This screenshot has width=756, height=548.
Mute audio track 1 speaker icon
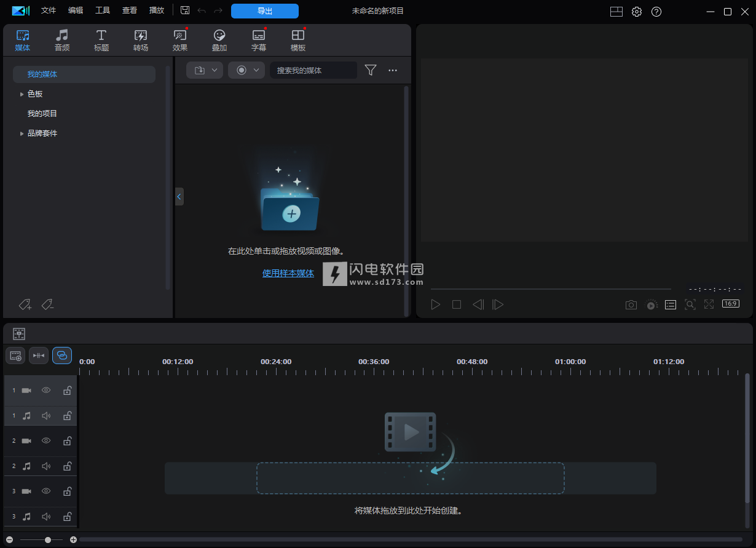(x=46, y=416)
